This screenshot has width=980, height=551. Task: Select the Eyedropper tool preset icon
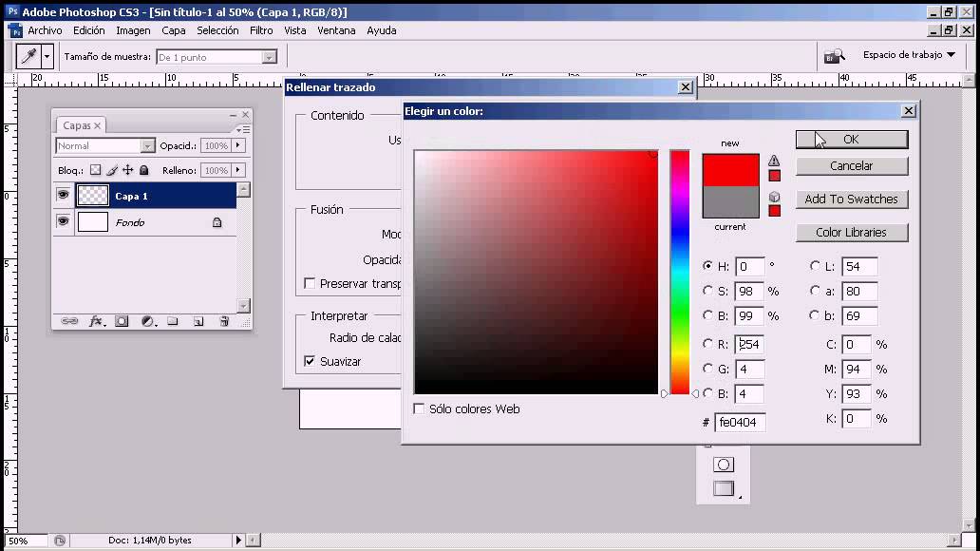point(28,56)
